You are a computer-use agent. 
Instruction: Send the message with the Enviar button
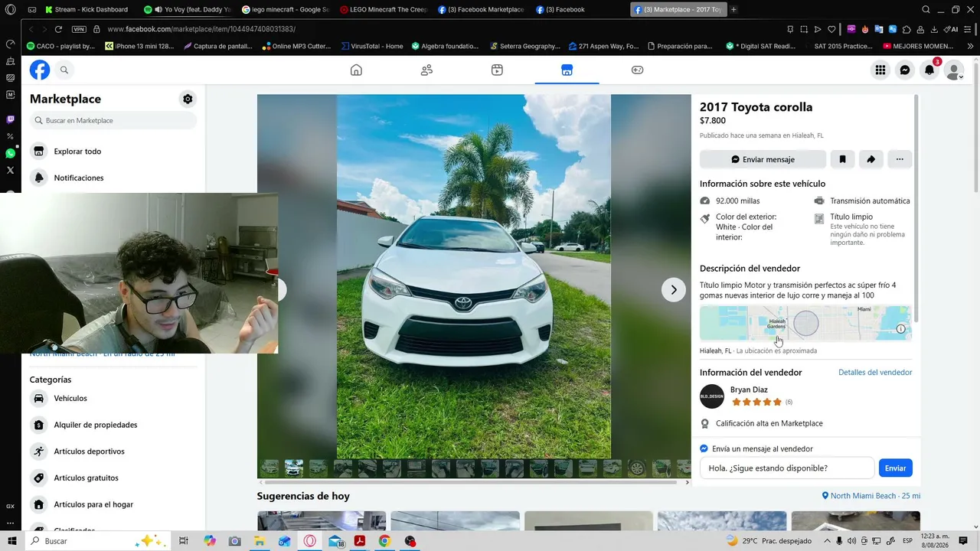895,468
